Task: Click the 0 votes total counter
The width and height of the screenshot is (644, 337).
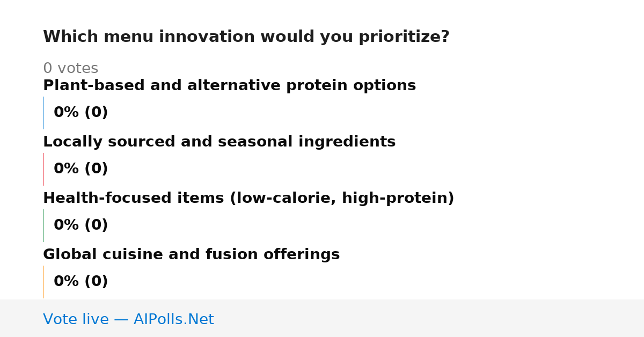Action: pyautogui.click(x=70, y=69)
